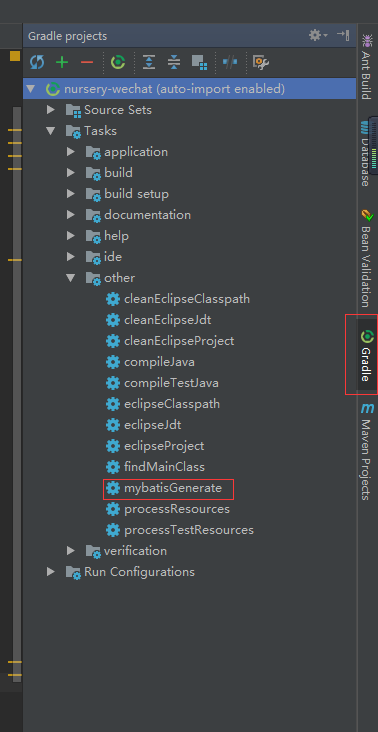Select eclipseProject task gear icon
378x732 pixels.
113,446
